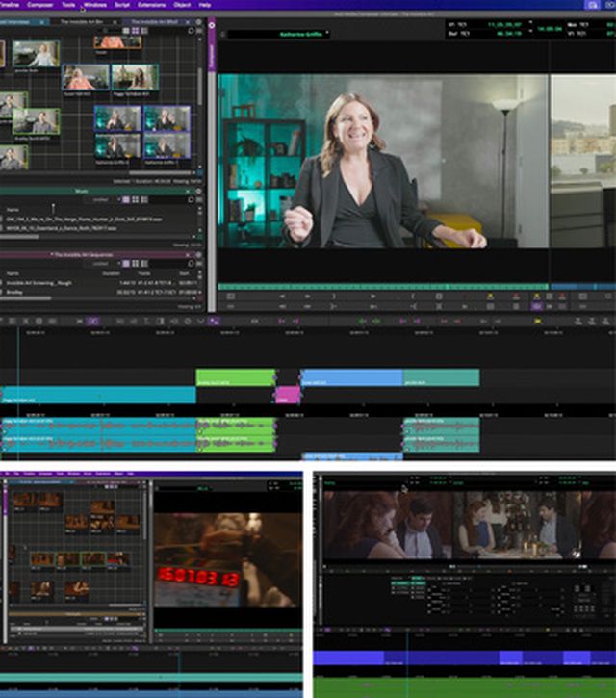The image size is (616, 698).
Task: Select second Music bin audio file row
Action: click(98, 228)
